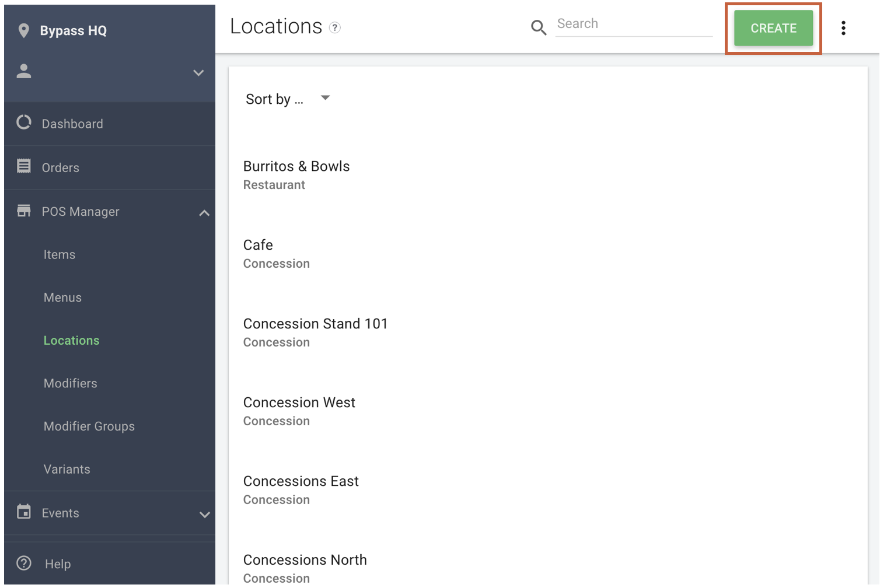
Task: Open the Burritos & Bowls location
Action: coord(296,166)
